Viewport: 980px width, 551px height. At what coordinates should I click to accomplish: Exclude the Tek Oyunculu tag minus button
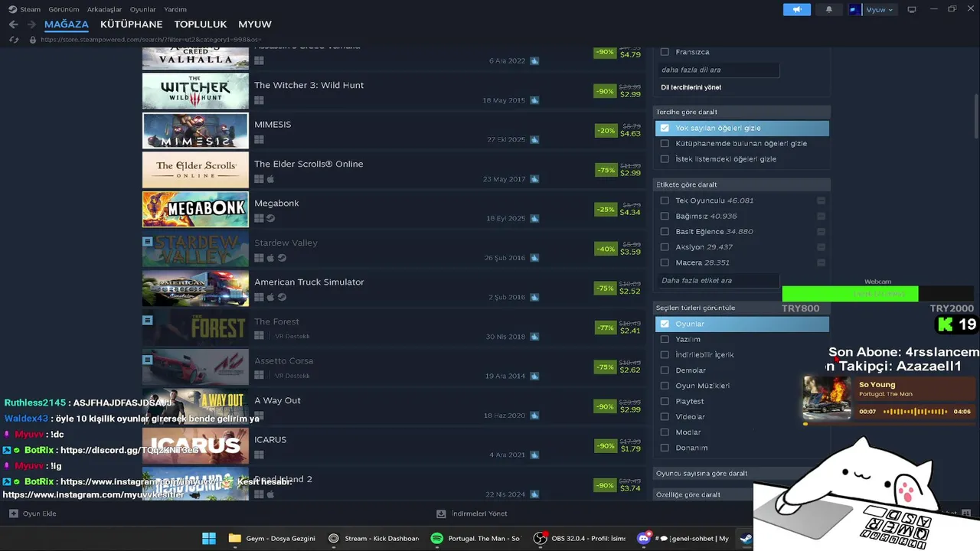point(821,201)
